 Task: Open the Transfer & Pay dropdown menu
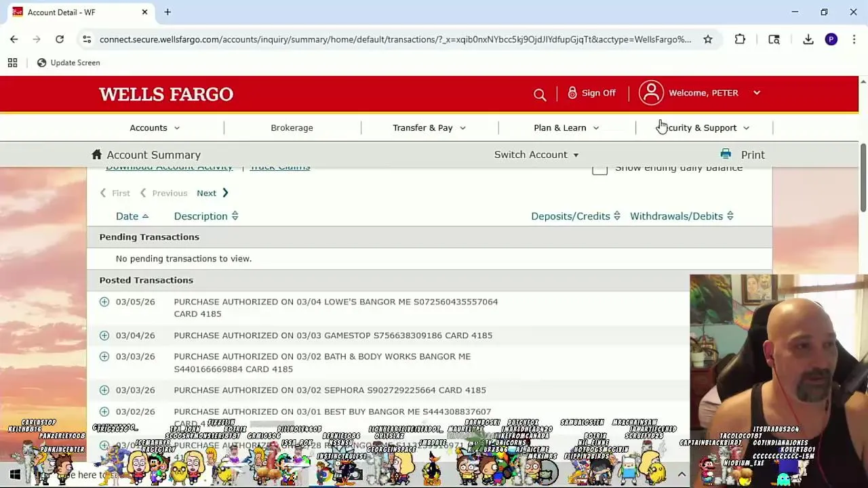[429, 127]
